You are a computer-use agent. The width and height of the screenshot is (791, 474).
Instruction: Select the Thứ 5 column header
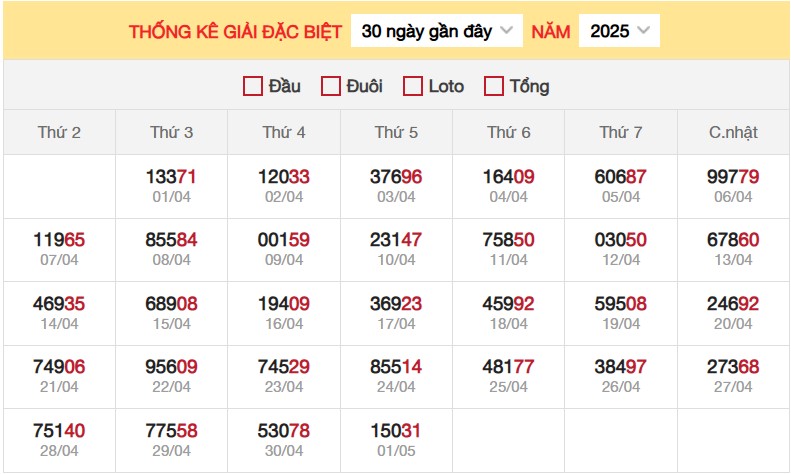(397, 132)
